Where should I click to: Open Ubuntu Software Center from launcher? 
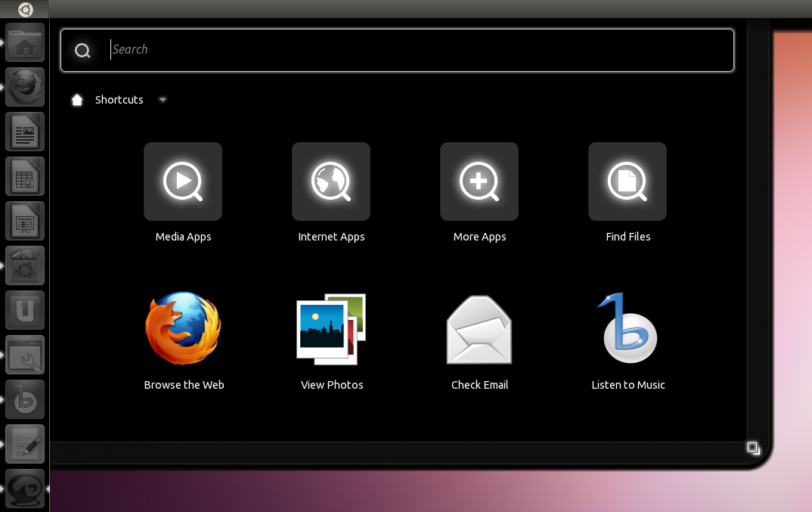coord(25,265)
